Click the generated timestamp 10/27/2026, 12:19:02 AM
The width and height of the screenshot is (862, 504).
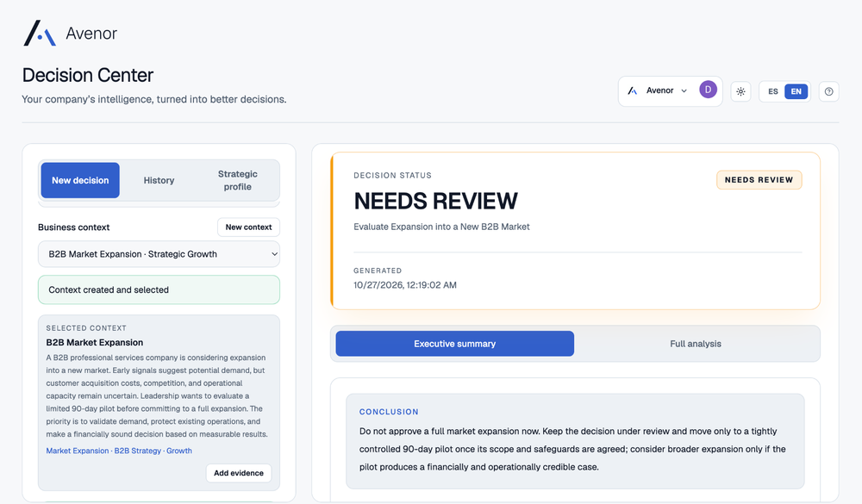pos(405,284)
